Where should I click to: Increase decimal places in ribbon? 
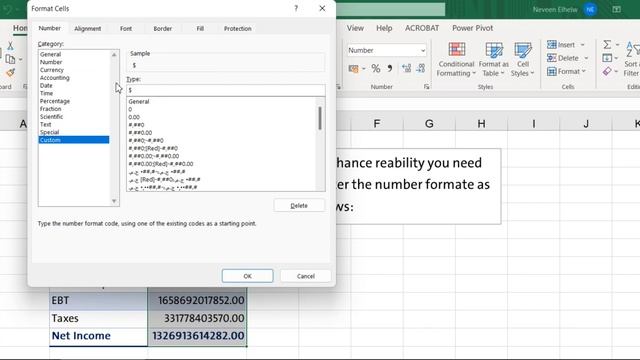tap(407, 68)
